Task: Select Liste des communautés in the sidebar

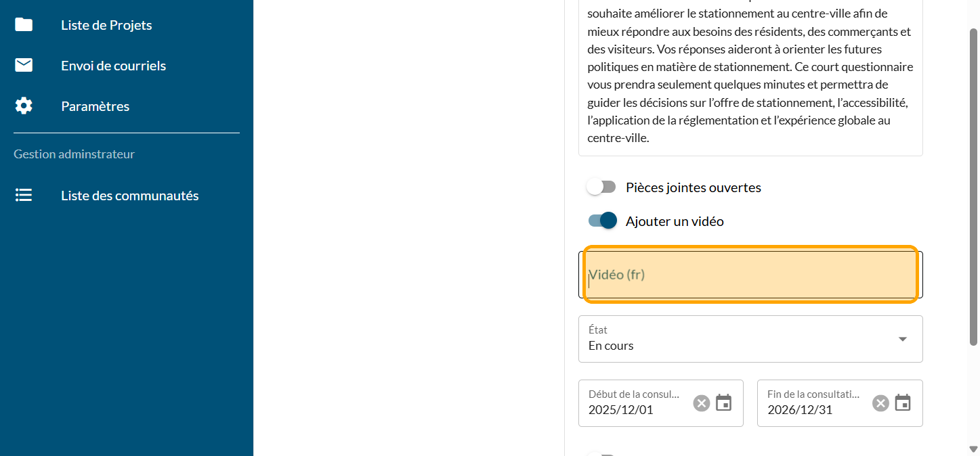Action: (129, 196)
